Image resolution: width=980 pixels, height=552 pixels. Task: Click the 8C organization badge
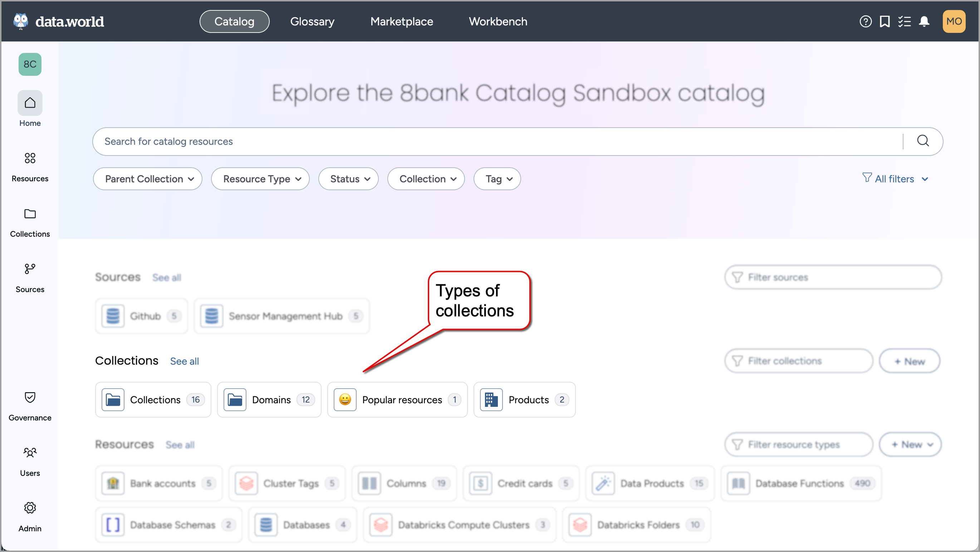pos(30,64)
